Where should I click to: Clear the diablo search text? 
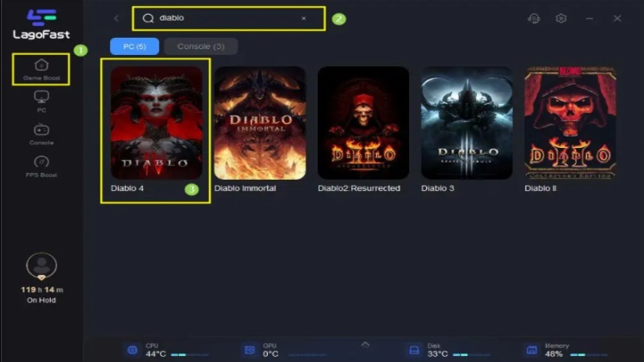click(304, 18)
